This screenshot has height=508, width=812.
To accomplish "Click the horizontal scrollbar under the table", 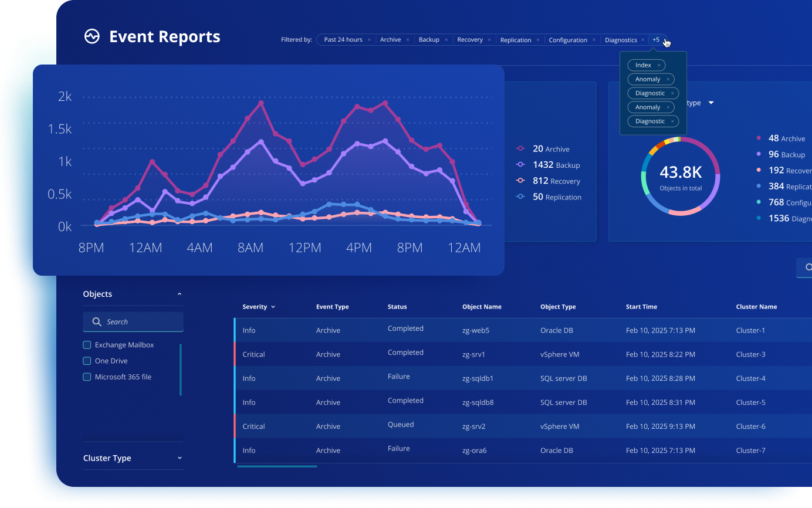I will click(277, 466).
